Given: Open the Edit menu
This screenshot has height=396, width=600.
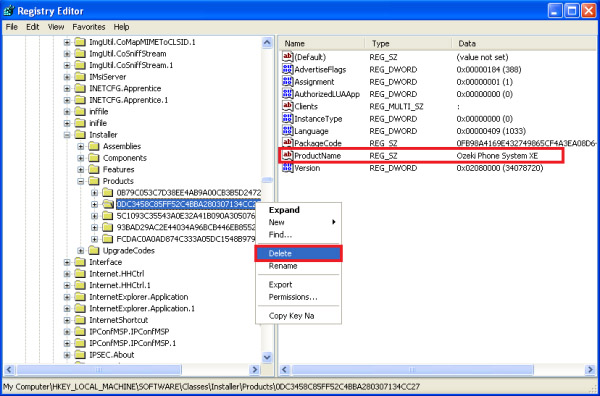Looking at the screenshot, I should click(x=33, y=27).
